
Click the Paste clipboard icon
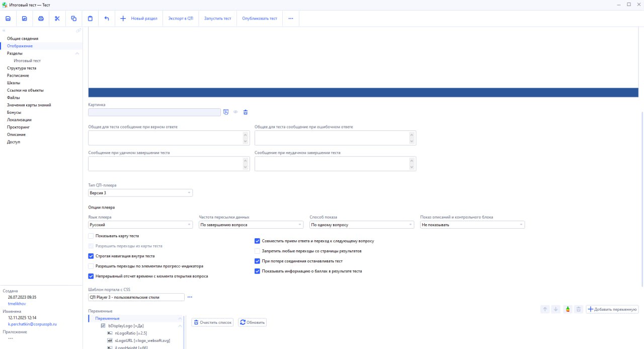coord(90,19)
